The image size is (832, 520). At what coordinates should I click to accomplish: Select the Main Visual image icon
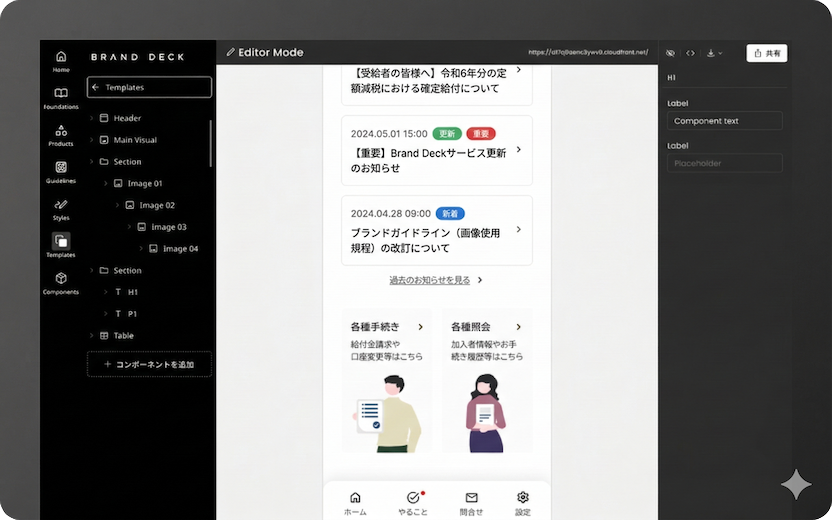(104, 140)
